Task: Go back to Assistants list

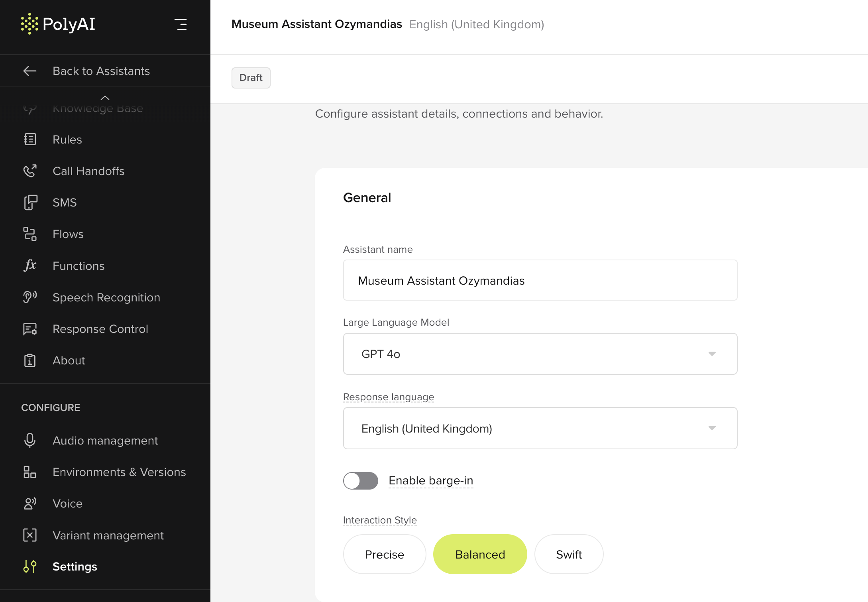Action: (101, 71)
